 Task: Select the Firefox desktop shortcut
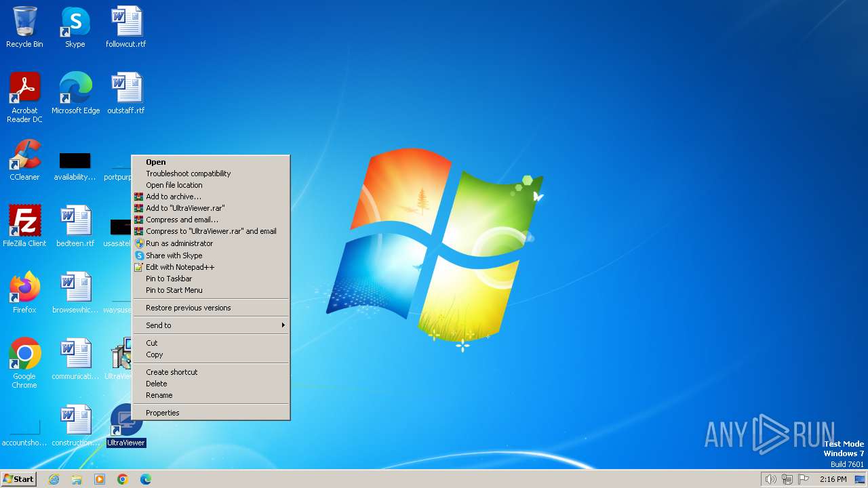(x=24, y=293)
